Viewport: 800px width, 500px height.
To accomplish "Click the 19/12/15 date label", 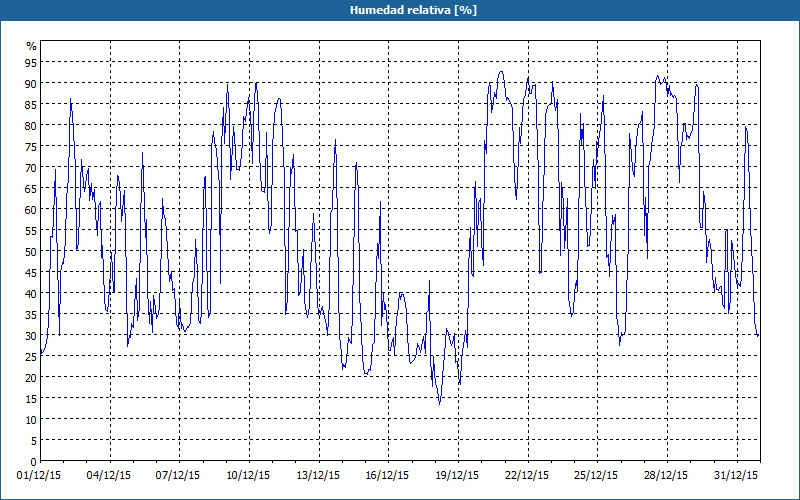I will (457, 476).
